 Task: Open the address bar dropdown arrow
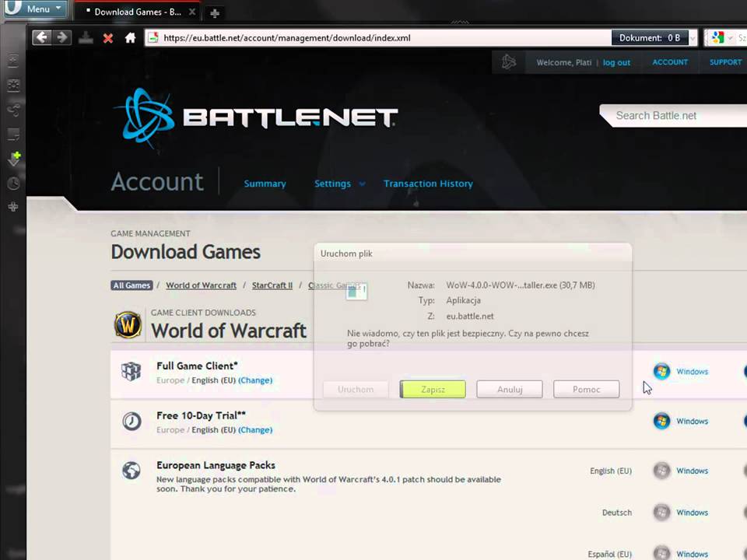tap(693, 38)
